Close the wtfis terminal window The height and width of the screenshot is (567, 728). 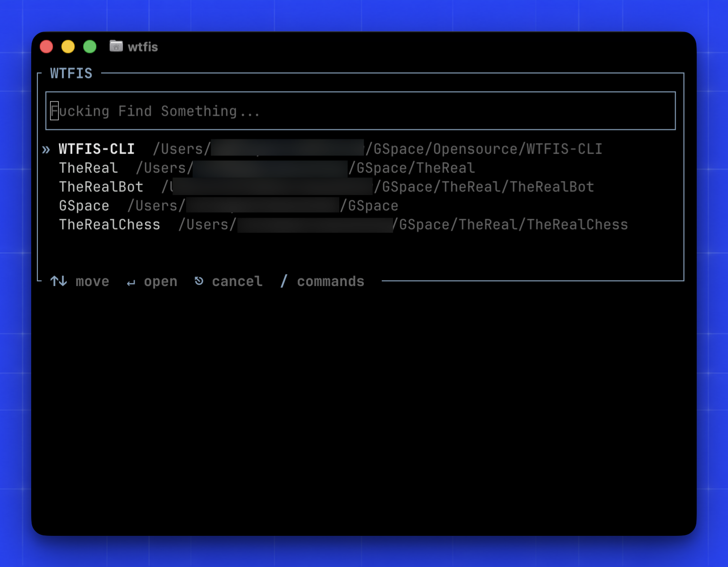point(46,47)
